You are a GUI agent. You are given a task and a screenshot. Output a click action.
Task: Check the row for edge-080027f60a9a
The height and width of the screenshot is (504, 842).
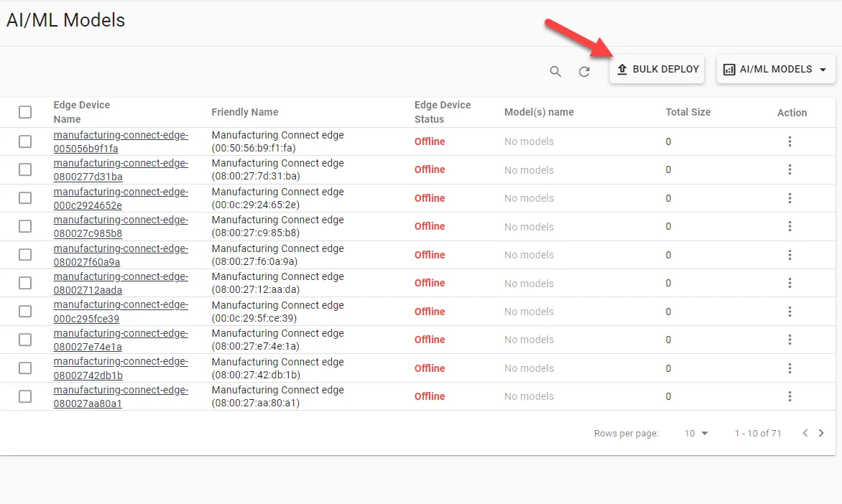point(25,255)
